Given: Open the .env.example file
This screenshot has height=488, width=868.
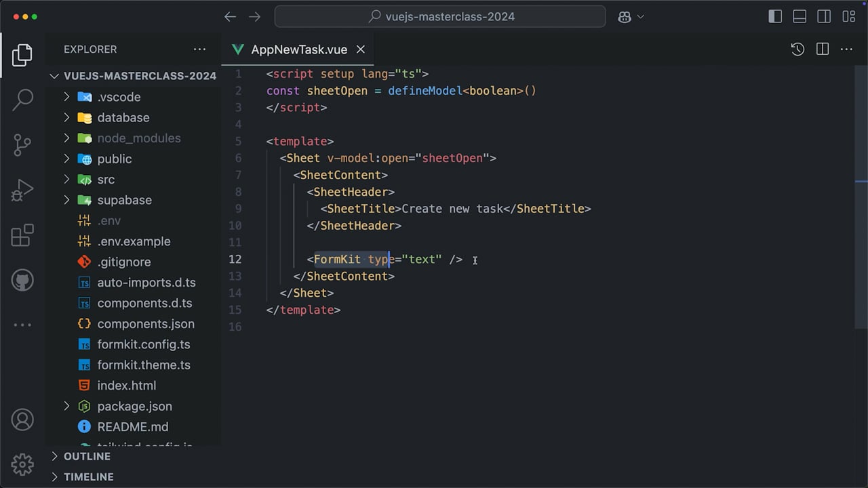Looking at the screenshot, I should 133,241.
